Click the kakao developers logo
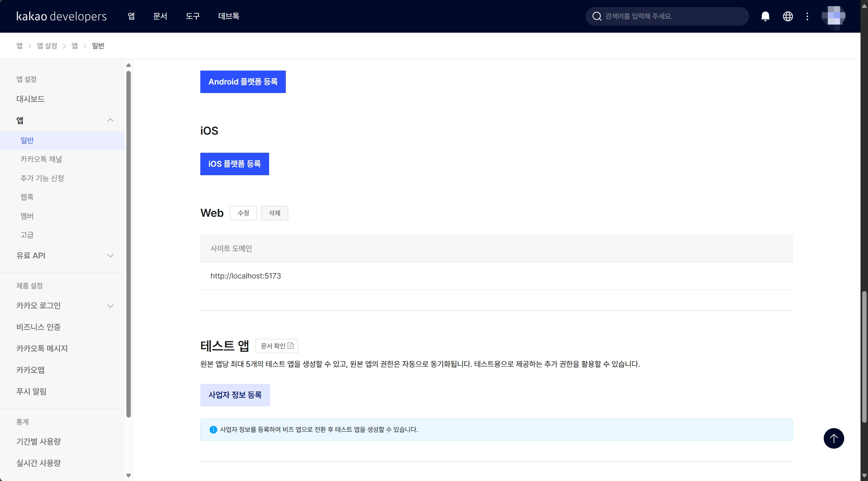The image size is (868, 481). (x=62, y=16)
